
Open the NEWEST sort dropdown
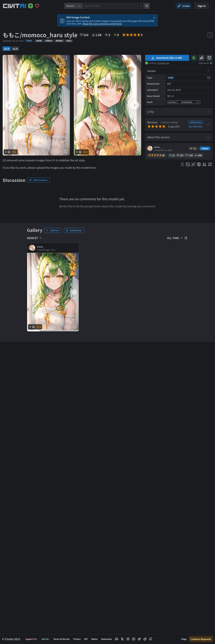click(34, 238)
